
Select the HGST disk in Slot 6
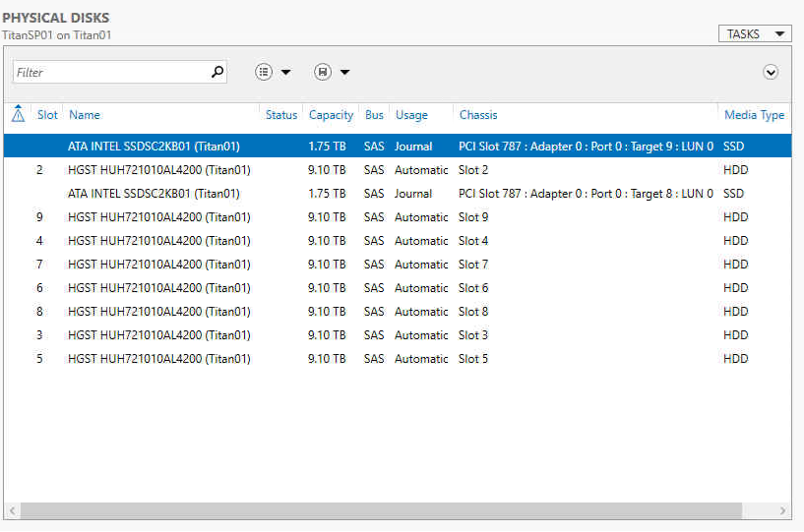(398, 287)
